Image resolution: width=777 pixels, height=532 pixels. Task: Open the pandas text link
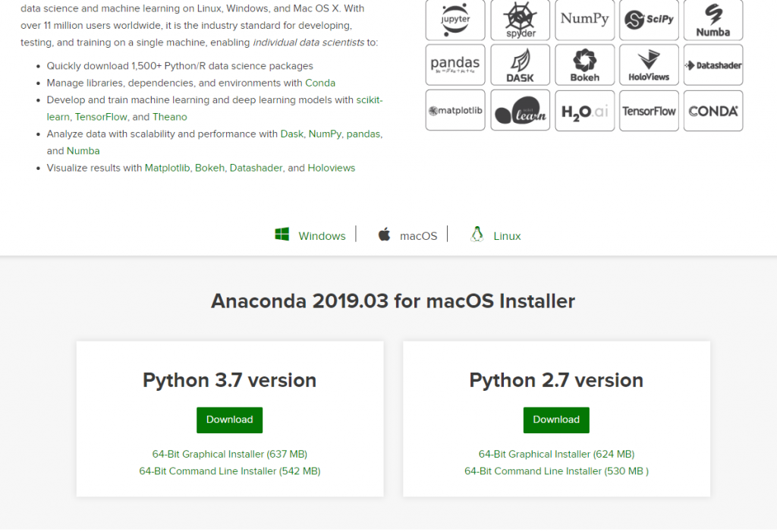tap(363, 134)
